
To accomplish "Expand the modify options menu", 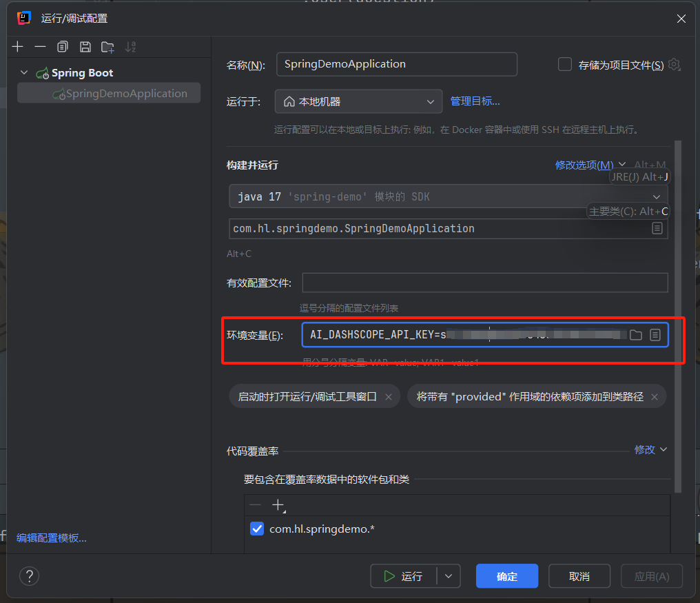I will 590,165.
